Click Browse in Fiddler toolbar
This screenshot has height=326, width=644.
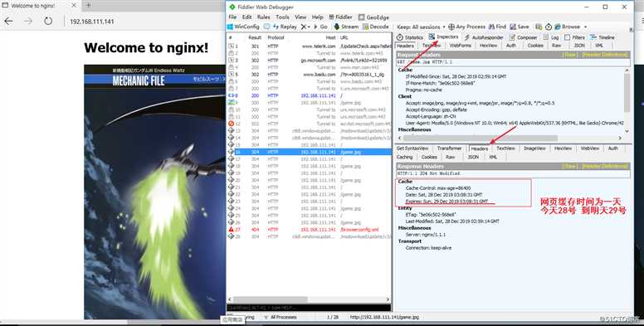pyautogui.click(x=567, y=27)
